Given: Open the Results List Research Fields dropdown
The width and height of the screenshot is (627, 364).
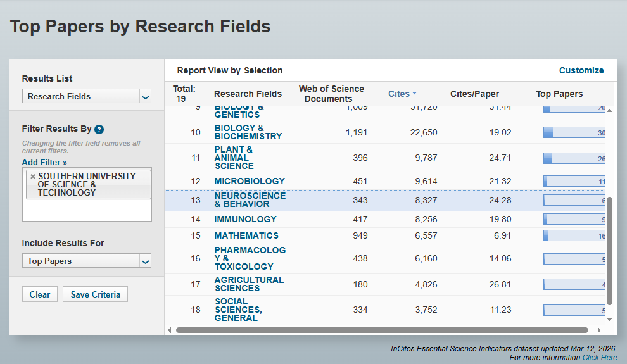Looking at the screenshot, I should [87, 96].
